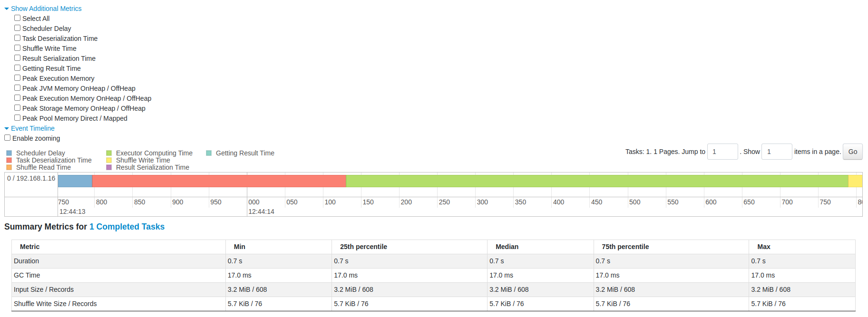
Task: Click the Result Serialization Time purple swatch
Action: click(x=109, y=167)
